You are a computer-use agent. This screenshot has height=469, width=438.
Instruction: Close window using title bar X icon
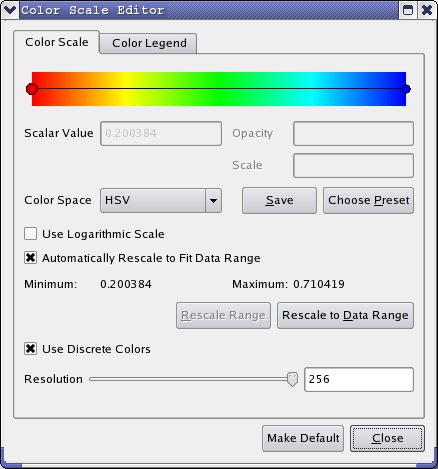point(427,10)
